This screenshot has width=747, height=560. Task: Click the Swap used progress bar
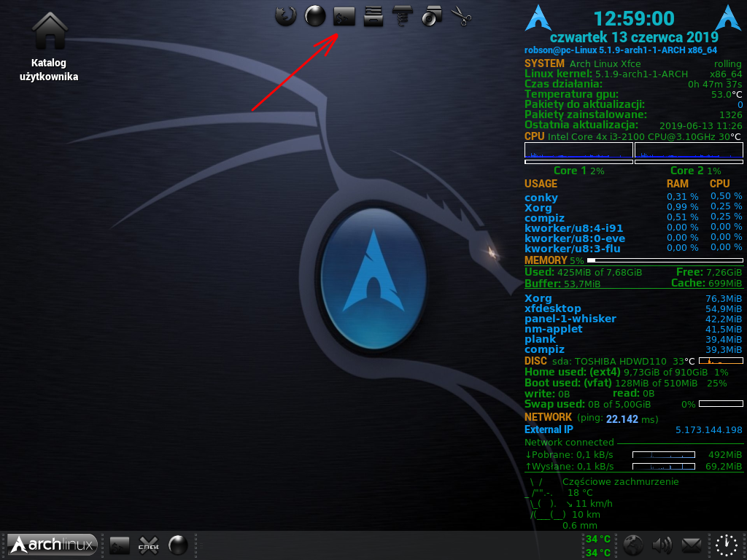721,404
